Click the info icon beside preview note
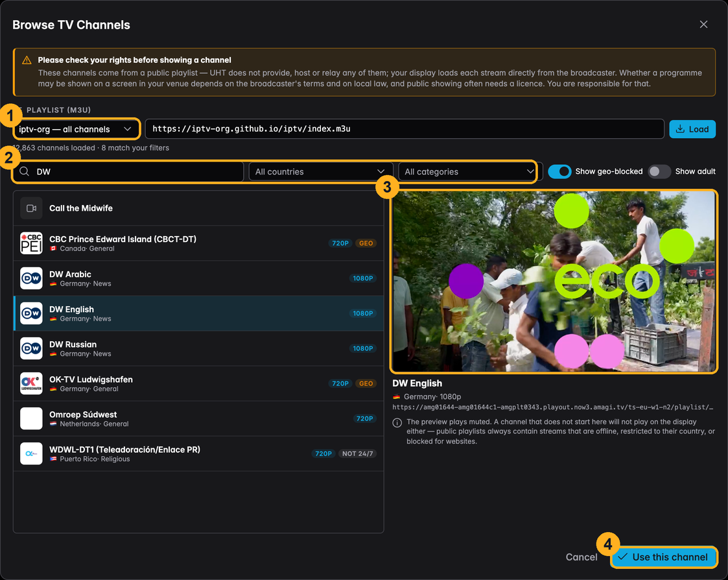The height and width of the screenshot is (580, 728). click(397, 422)
